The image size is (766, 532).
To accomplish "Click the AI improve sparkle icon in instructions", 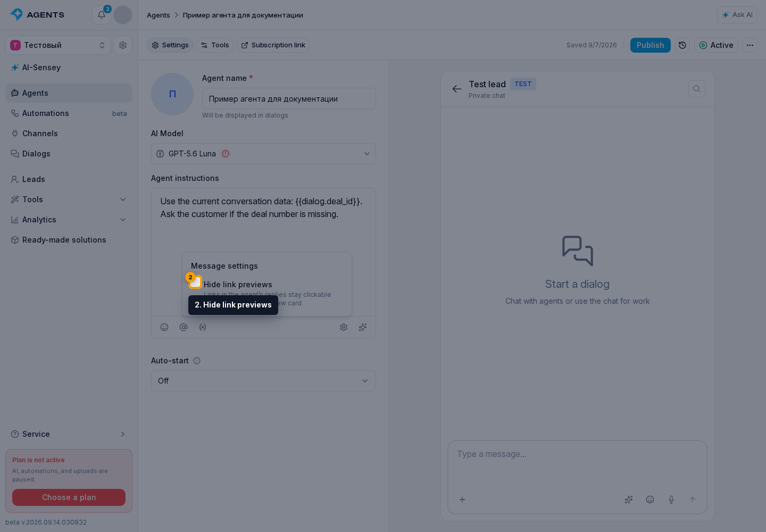I will pos(363,327).
